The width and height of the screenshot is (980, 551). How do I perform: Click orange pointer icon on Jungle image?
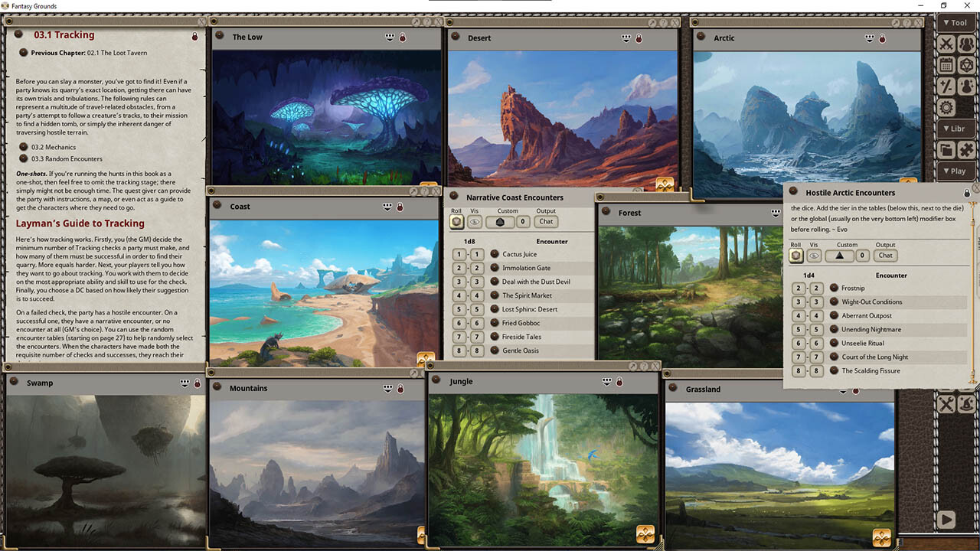pyautogui.click(x=645, y=533)
